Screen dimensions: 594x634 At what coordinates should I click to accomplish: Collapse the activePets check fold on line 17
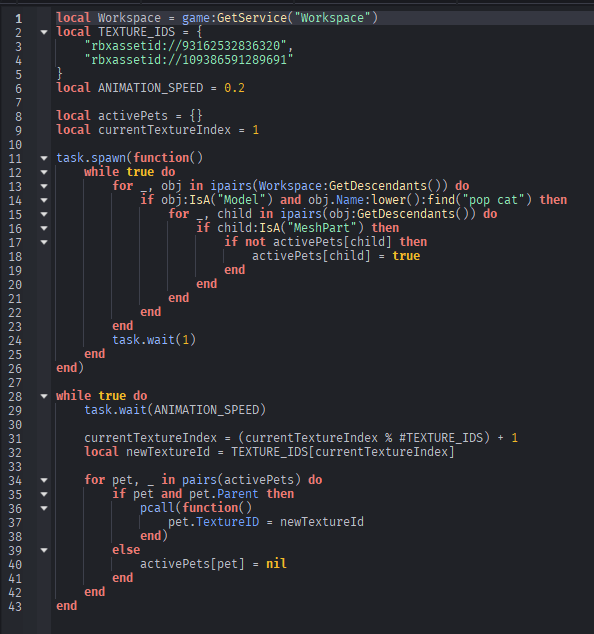click(x=44, y=242)
